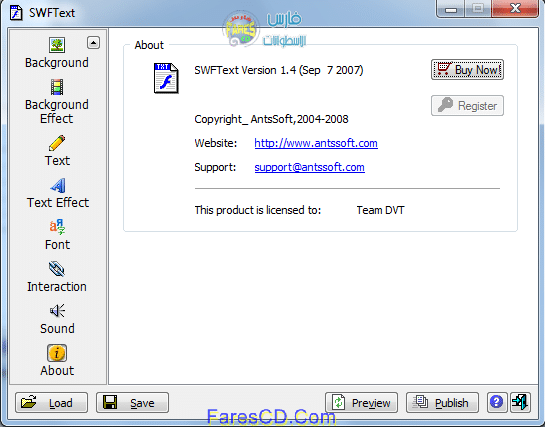
Task: Click the Preview button
Action: tap(361, 402)
